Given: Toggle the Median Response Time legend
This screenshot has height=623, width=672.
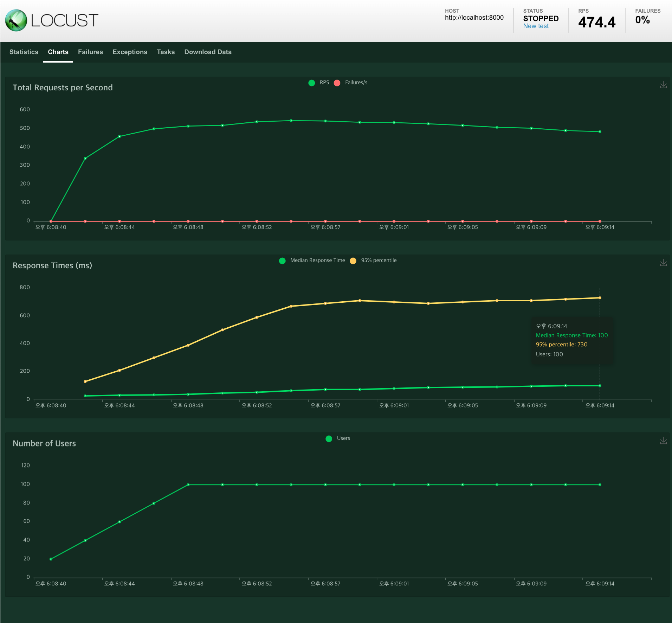Looking at the screenshot, I should click(x=312, y=261).
